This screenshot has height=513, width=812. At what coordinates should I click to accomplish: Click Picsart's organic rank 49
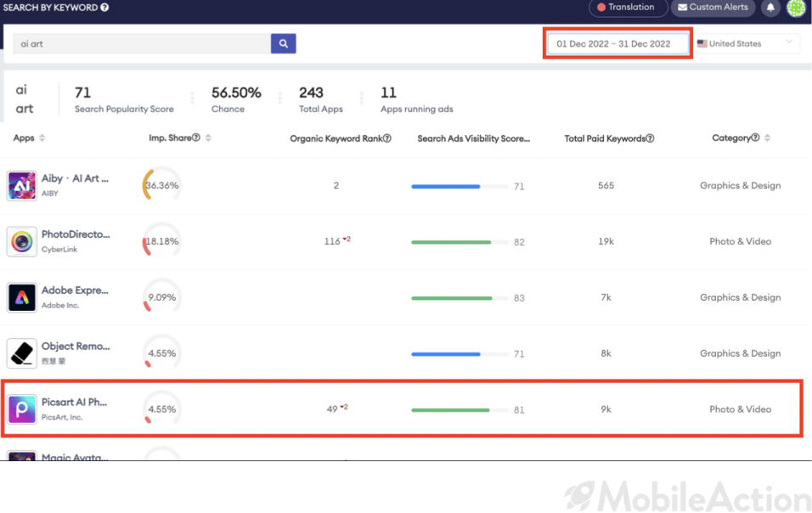point(332,409)
